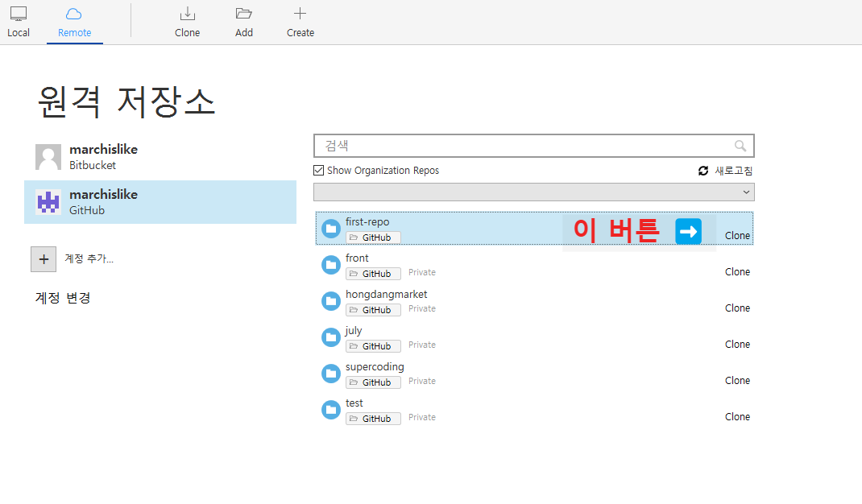Image resolution: width=862 pixels, height=504 pixels.
Task: Click Private label of front repo
Action: [x=422, y=273]
